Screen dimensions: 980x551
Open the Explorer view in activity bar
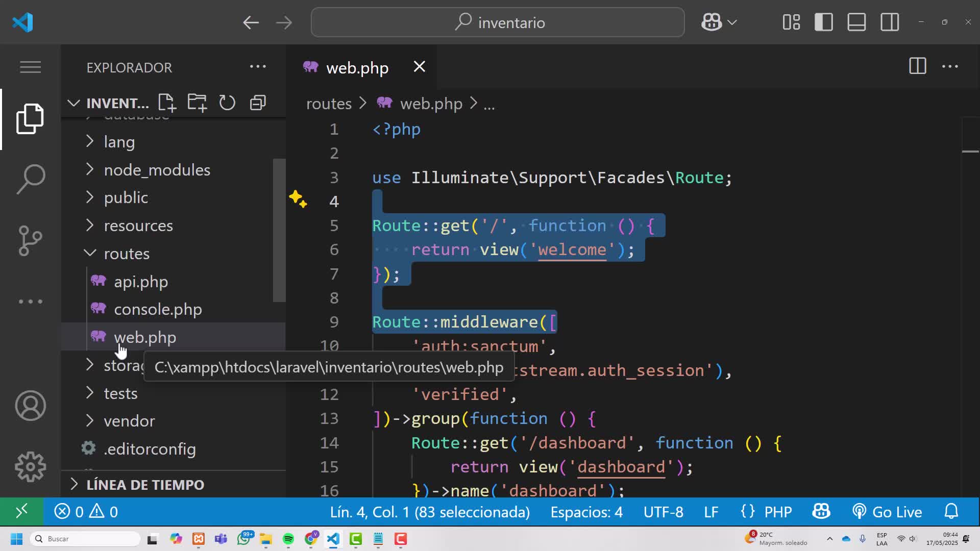tap(30, 119)
